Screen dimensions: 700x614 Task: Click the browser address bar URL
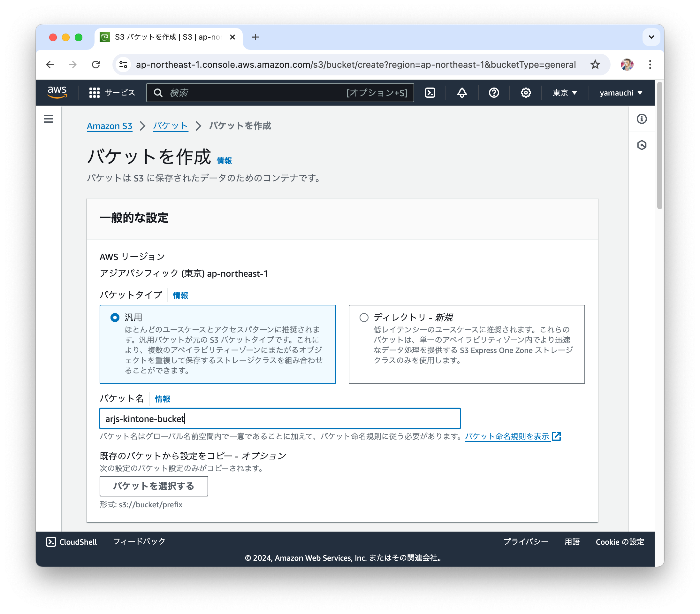(355, 65)
